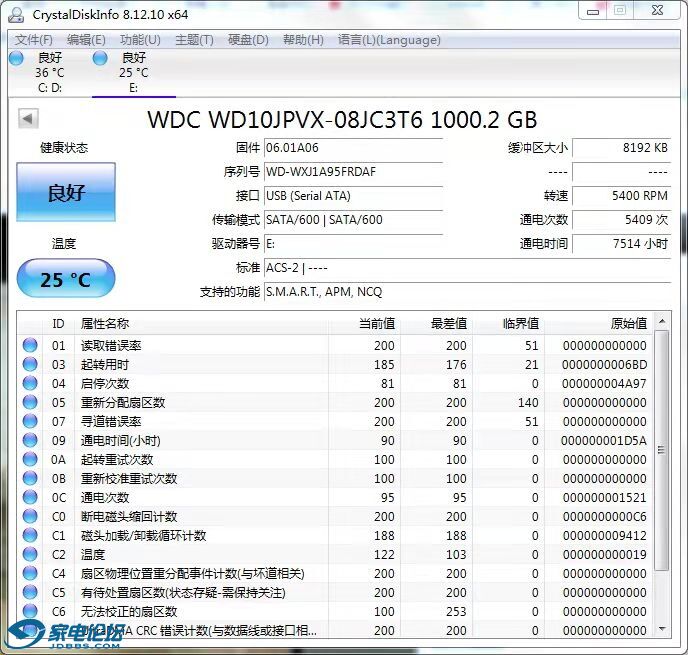688x655 pixels.
Task: Open the 语言(L)(Language) menu
Action: click(389, 40)
